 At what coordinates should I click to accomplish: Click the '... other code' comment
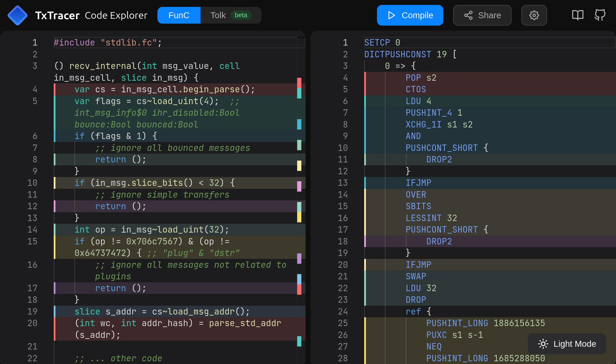pyautogui.click(x=118, y=358)
